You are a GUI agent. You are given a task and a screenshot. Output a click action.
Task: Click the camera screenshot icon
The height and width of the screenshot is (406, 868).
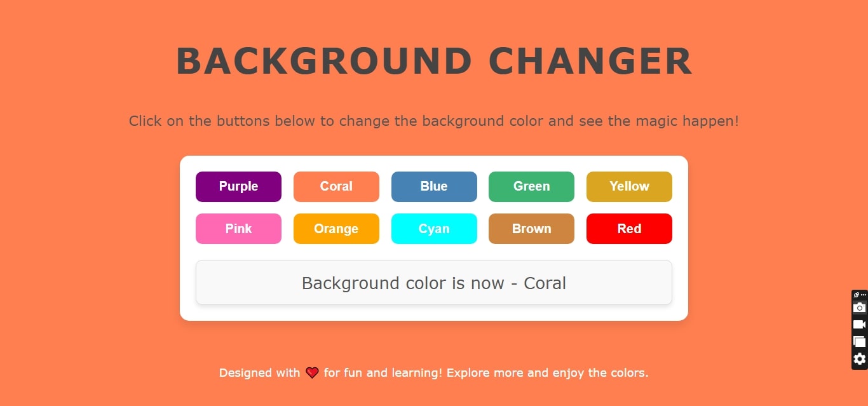(859, 308)
